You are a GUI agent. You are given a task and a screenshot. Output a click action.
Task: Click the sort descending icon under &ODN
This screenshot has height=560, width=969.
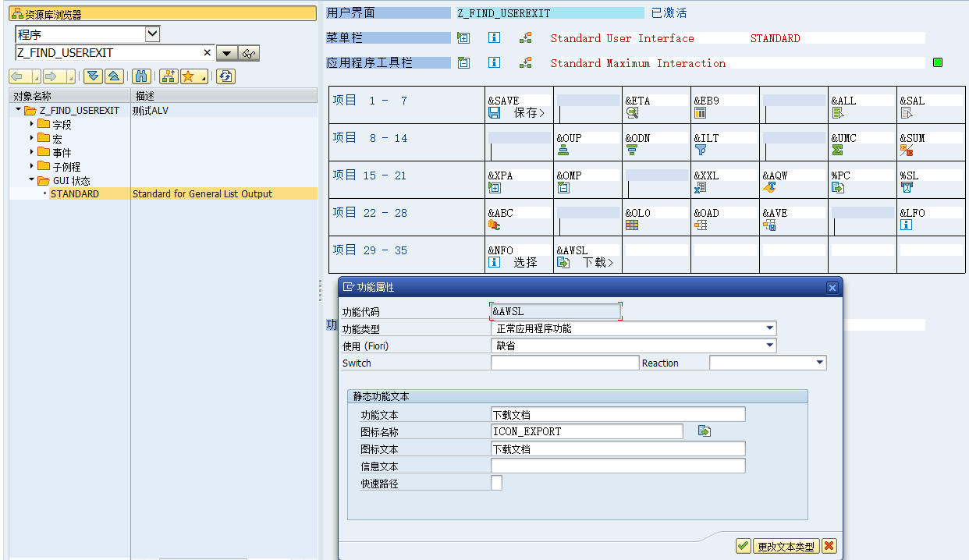pos(632,150)
